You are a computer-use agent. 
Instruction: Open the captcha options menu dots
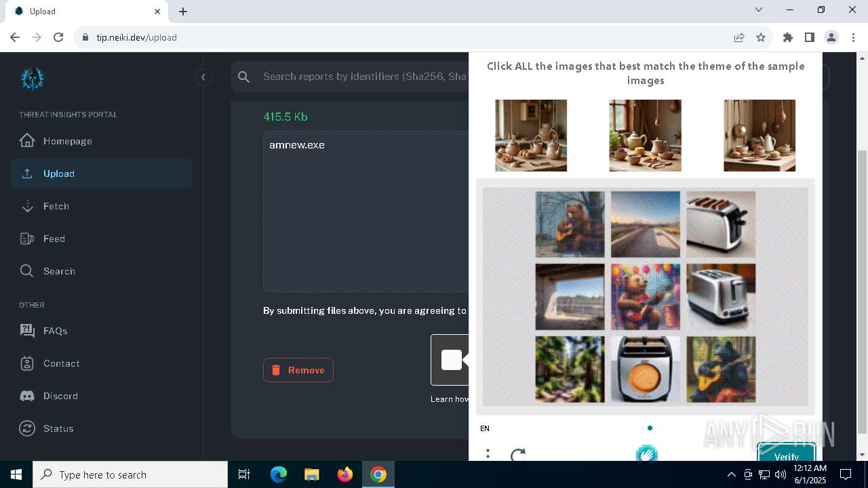click(488, 454)
